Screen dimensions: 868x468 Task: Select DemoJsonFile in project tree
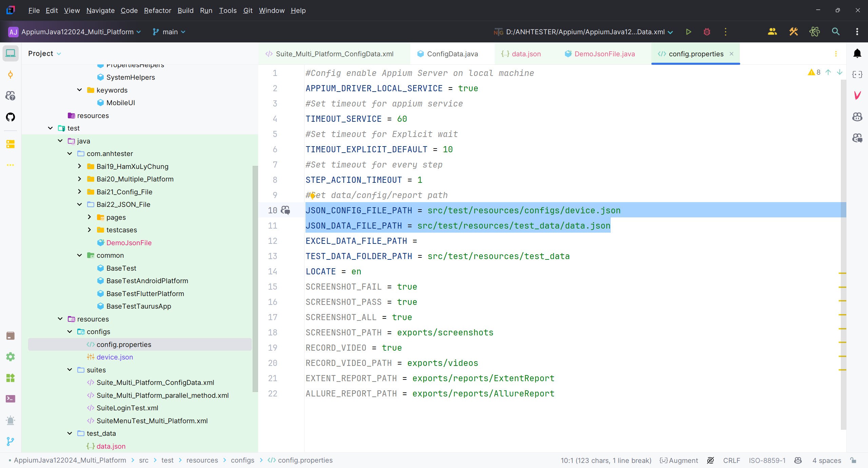[129, 243]
